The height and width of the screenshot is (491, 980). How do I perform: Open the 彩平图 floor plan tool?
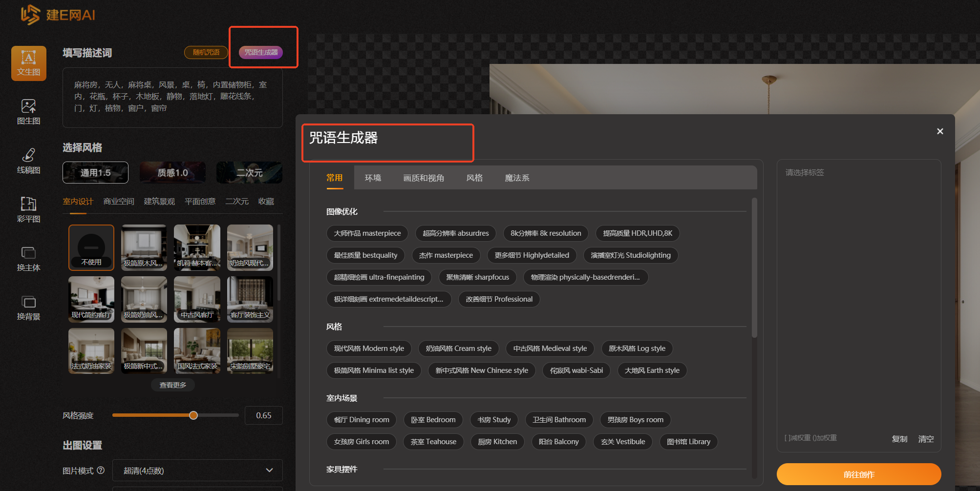tap(29, 210)
